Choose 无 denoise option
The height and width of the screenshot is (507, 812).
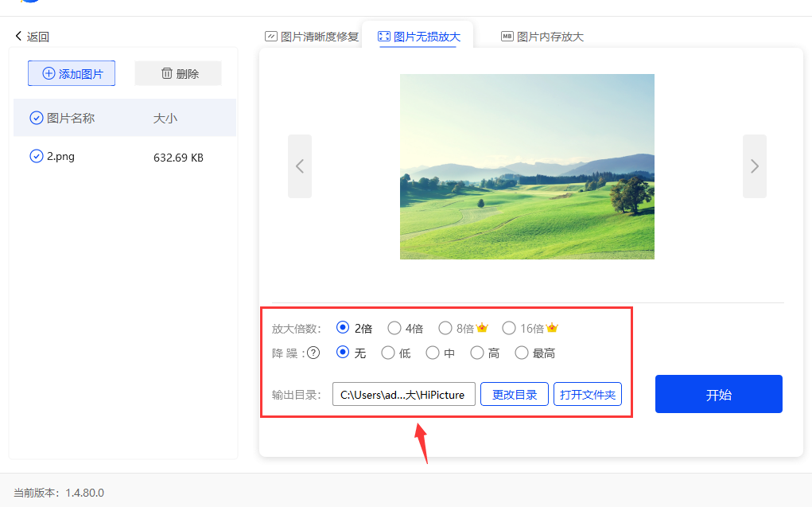pos(342,353)
